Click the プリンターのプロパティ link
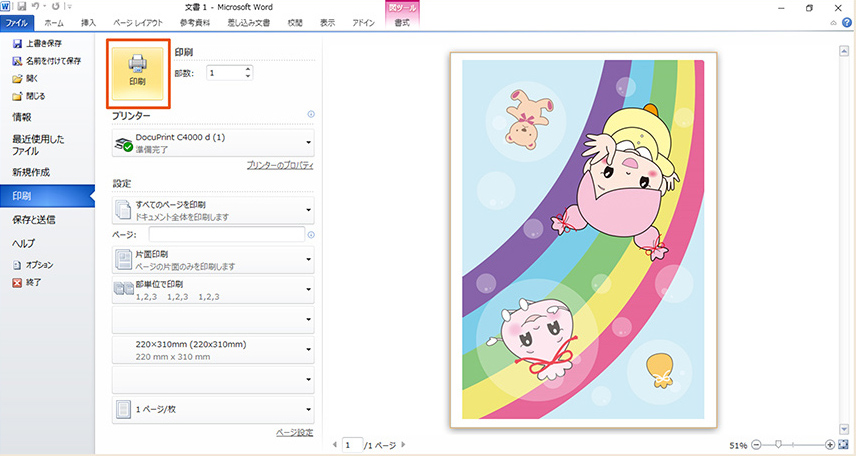Image resolution: width=856 pixels, height=456 pixels. [280, 165]
